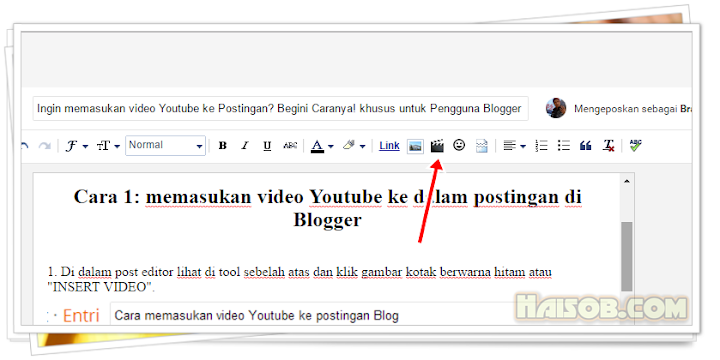Open the font family picker
The image size is (720, 360).
click(76, 146)
